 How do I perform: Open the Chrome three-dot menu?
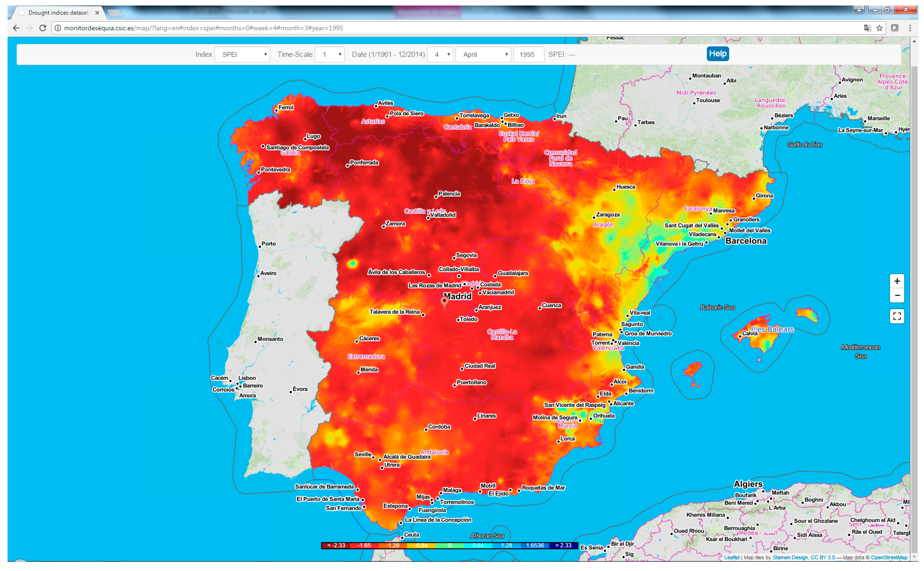[910, 28]
